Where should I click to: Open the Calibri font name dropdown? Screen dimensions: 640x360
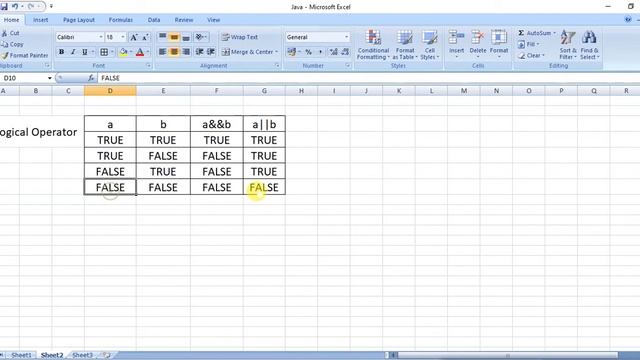[x=101, y=37]
